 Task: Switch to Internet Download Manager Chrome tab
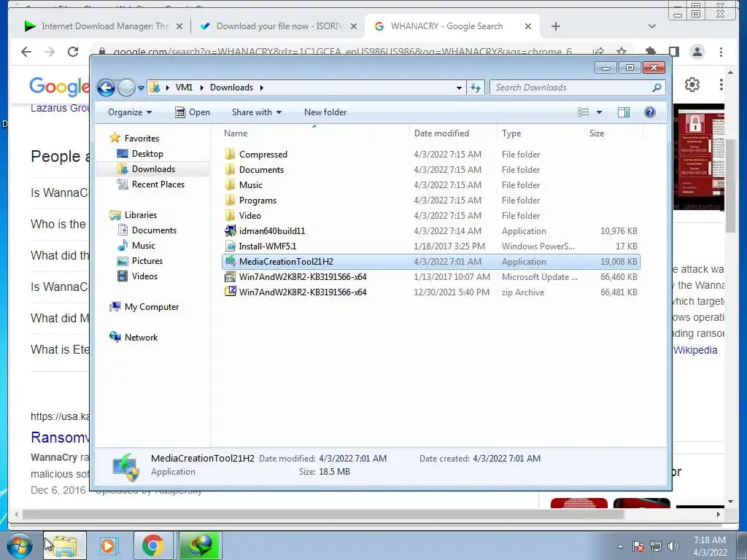coord(104,26)
